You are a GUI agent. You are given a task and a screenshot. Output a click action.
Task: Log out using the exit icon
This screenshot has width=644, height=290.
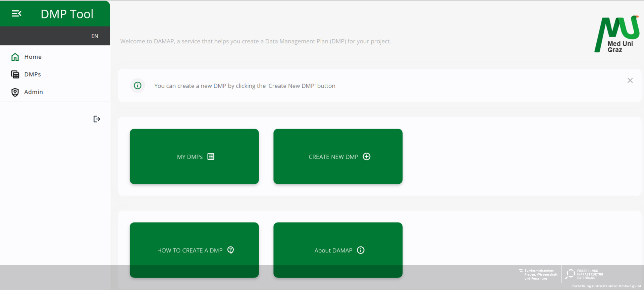pos(97,119)
